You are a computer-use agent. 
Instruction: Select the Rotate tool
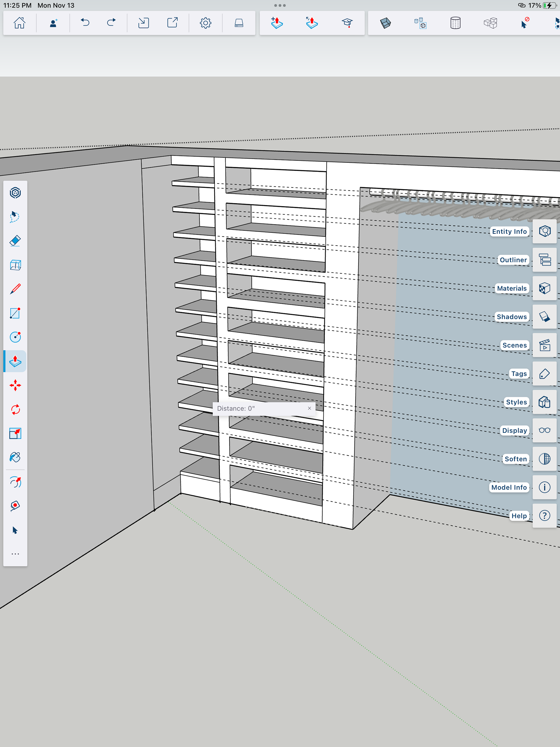15,410
